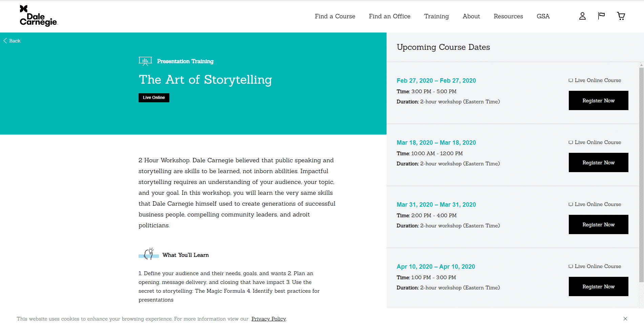Click Time 10:00 AM - 12:00 PM text

click(430, 153)
